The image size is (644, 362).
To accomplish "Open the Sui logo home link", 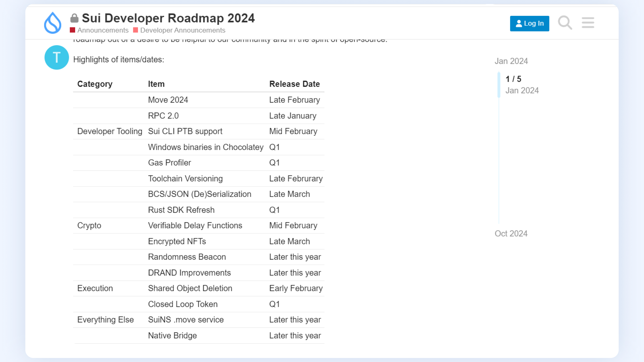I will coord(53,23).
